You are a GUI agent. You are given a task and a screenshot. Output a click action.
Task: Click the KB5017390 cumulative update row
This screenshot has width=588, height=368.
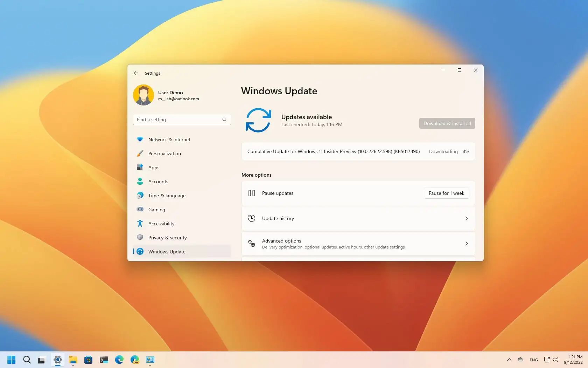click(x=358, y=151)
